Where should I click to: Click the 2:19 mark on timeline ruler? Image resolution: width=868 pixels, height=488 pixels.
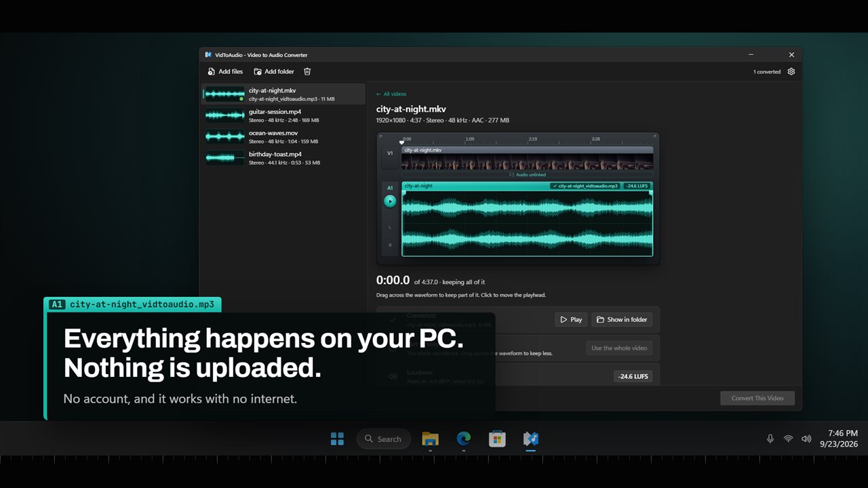(532, 139)
